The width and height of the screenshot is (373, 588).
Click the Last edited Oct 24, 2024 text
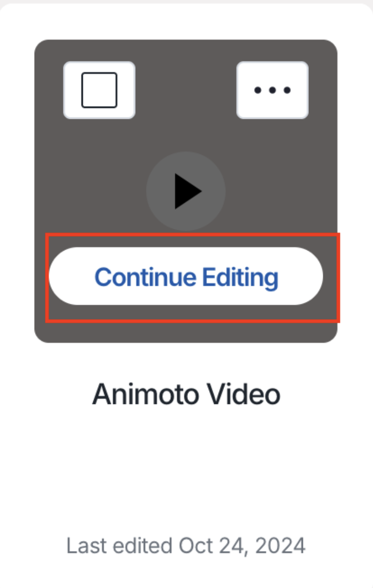pyautogui.click(x=186, y=545)
